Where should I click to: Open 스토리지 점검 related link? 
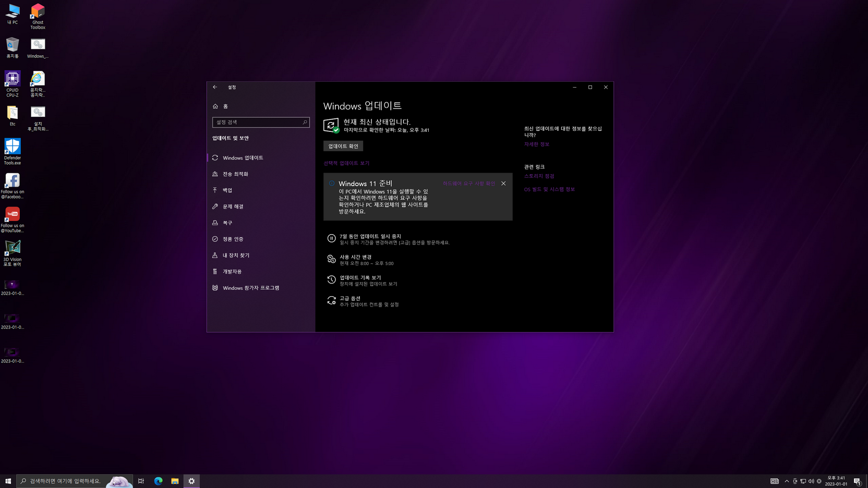(539, 176)
